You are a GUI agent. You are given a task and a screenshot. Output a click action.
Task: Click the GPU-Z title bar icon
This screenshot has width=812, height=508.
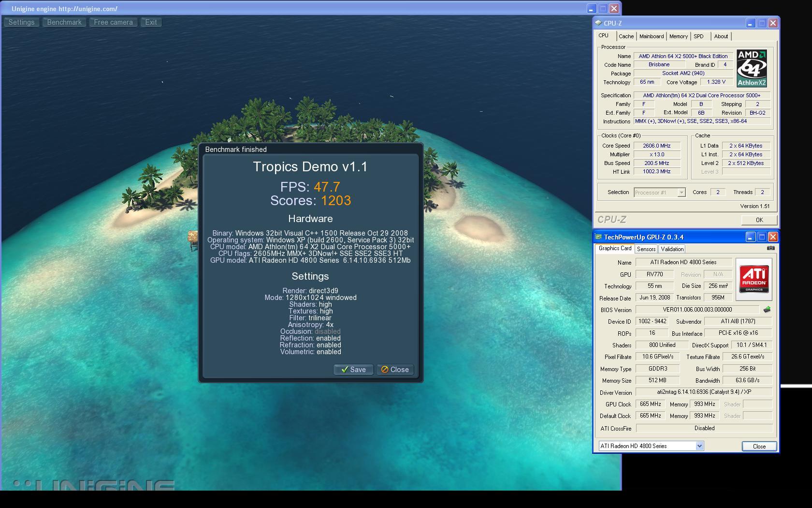click(598, 237)
